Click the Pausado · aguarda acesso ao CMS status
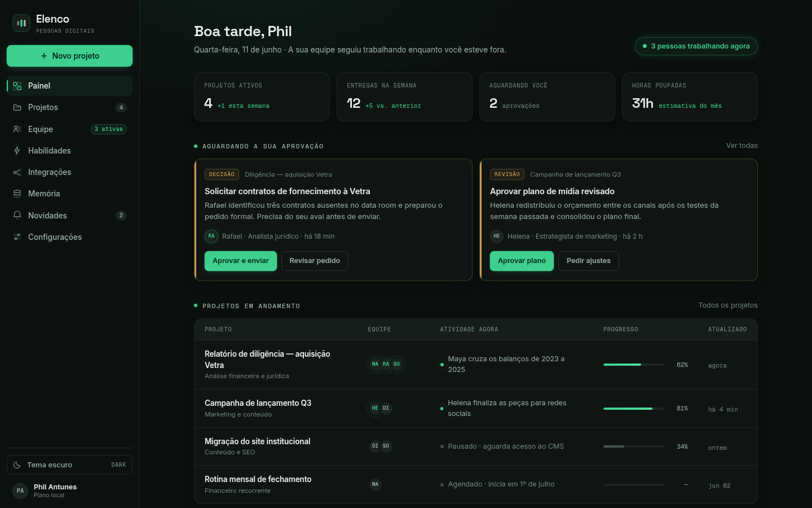 tap(506, 446)
